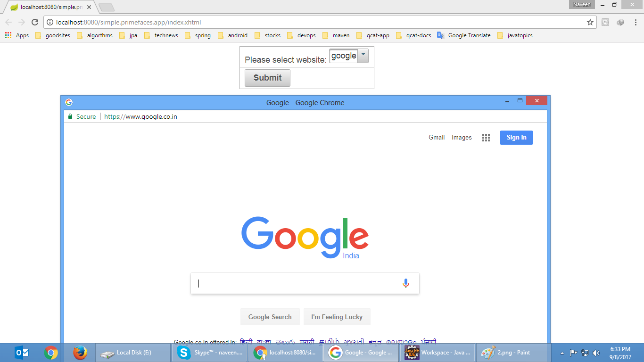The width and height of the screenshot is (644, 362).
Task: Close the Google popup window
Action: (x=537, y=100)
